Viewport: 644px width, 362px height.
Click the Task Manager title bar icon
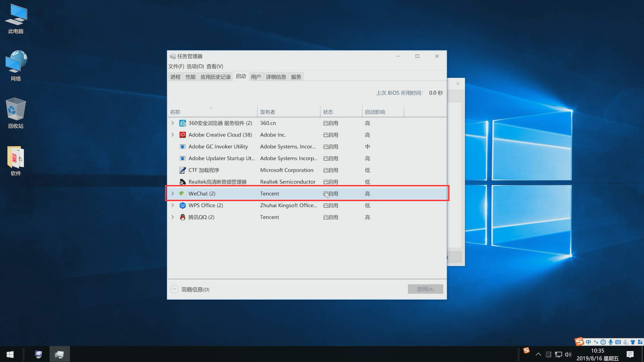(x=173, y=56)
